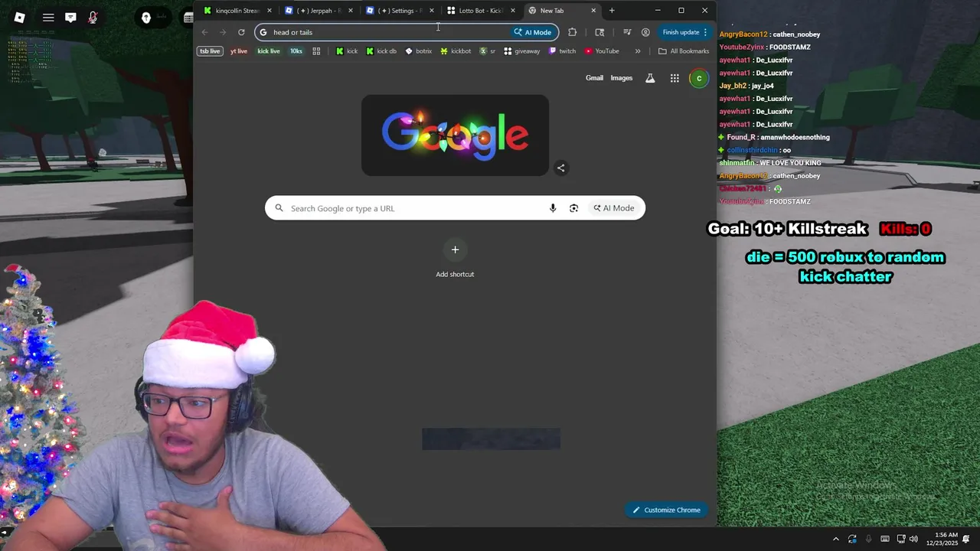Close the New Tab tab
This screenshot has width=980, height=551.
(593, 11)
